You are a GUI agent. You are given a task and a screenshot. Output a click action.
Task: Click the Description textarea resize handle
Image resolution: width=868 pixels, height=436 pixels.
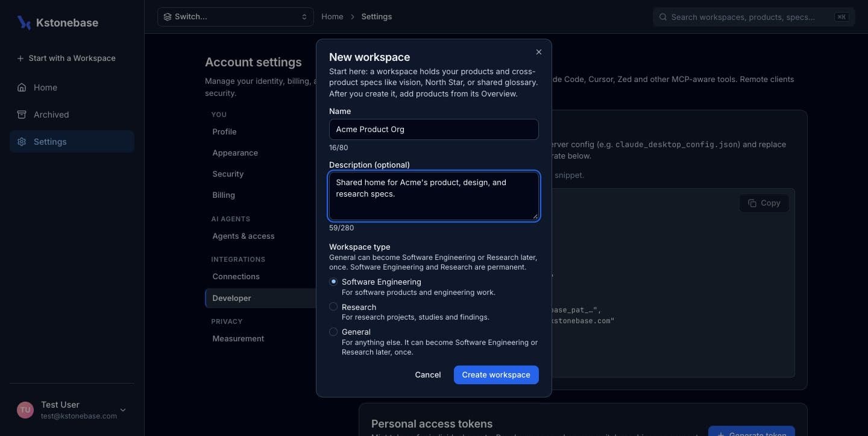pos(535,216)
